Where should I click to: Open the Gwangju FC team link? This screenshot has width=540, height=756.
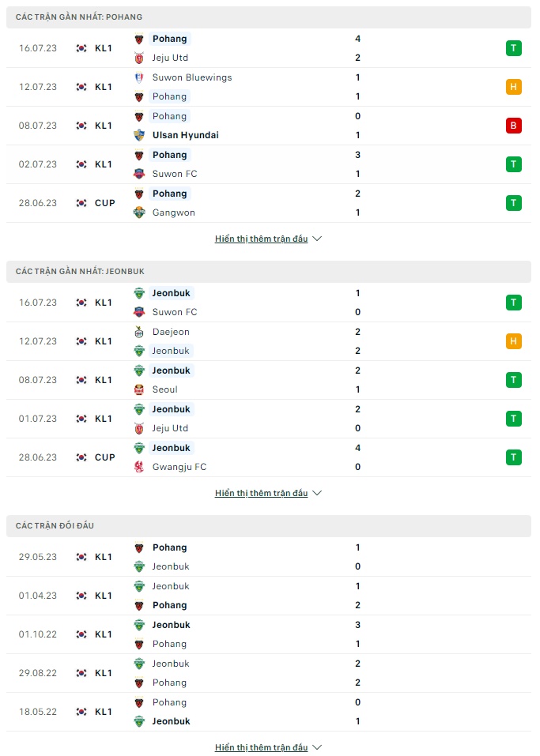click(179, 467)
